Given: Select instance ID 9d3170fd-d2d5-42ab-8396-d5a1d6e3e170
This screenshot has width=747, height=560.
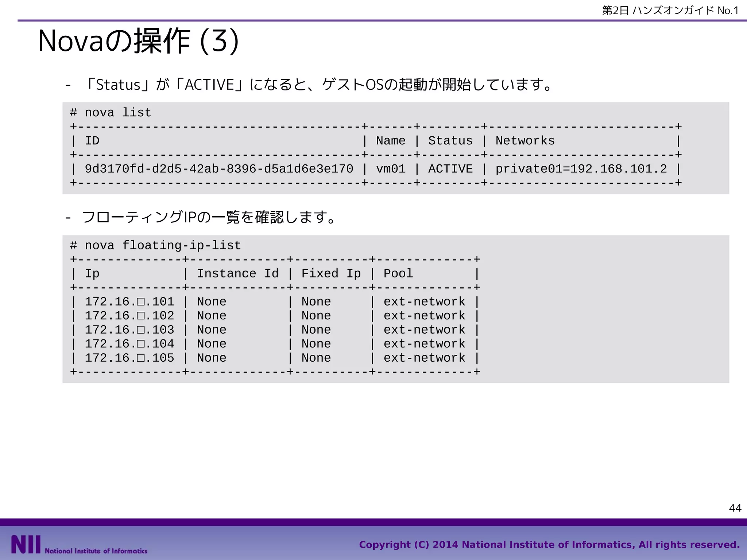Looking at the screenshot, I should pyautogui.click(x=219, y=169).
